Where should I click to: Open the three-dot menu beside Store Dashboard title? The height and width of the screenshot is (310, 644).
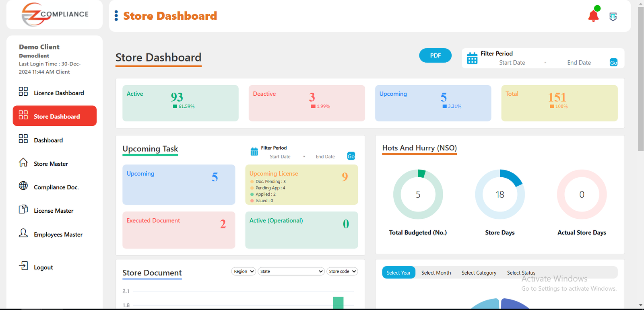click(x=116, y=16)
